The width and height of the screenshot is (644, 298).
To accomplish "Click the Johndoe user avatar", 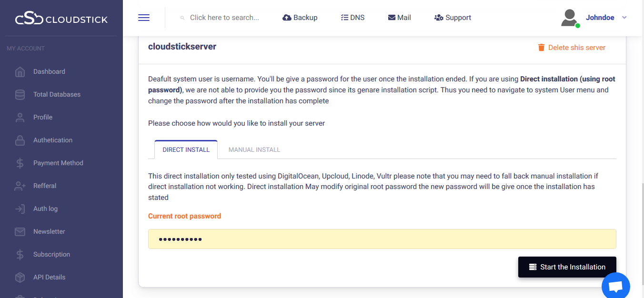I will (569, 18).
